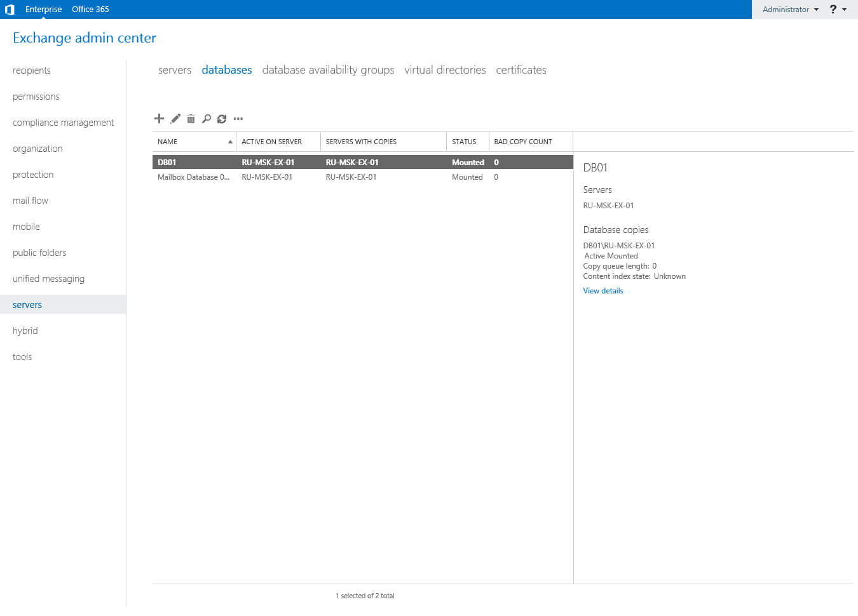Image resolution: width=858 pixels, height=616 pixels.
Task: Open compliance management section
Action: tap(64, 123)
